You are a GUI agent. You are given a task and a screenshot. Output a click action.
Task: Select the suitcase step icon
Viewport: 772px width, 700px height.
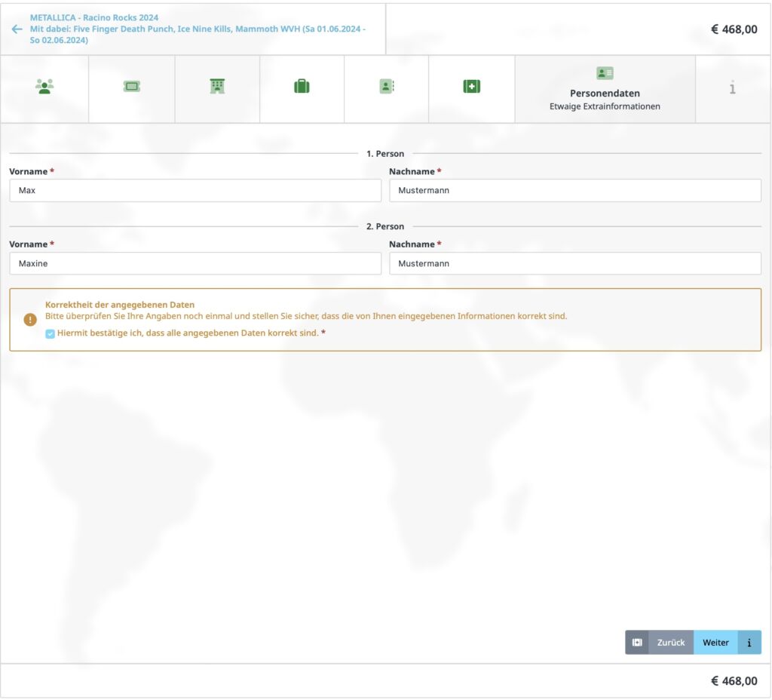click(x=302, y=87)
